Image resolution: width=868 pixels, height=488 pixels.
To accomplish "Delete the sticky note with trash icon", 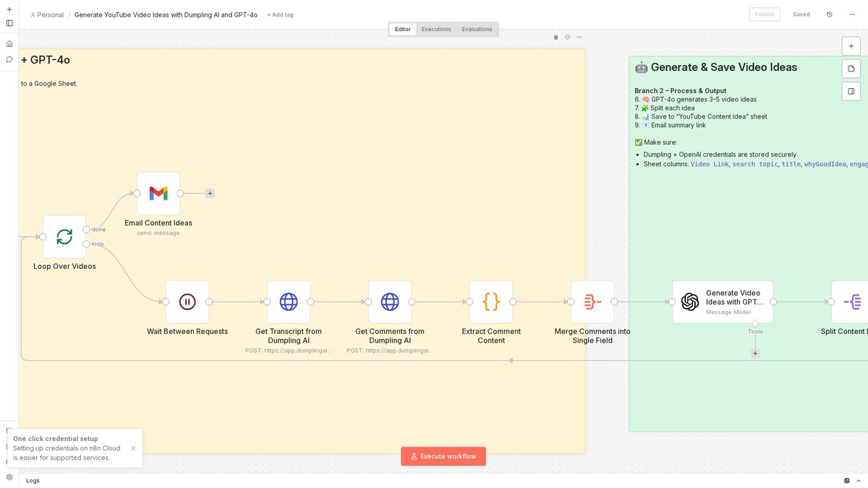I will [556, 38].
